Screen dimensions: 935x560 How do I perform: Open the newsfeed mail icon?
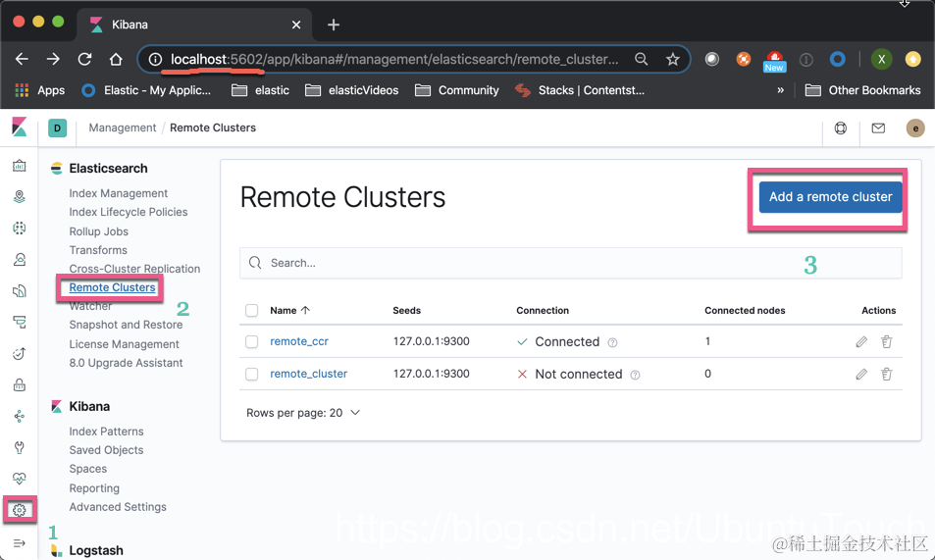point(878,127)
